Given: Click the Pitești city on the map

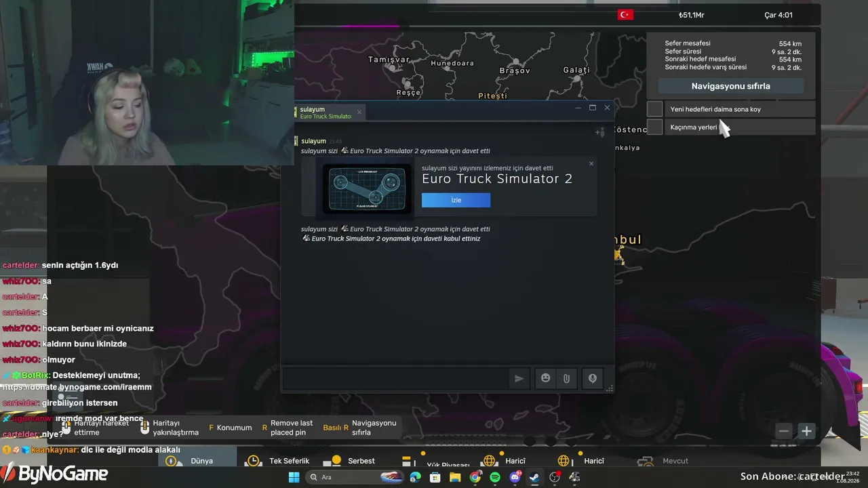Looking at the screenshot, I should [492, 96].
